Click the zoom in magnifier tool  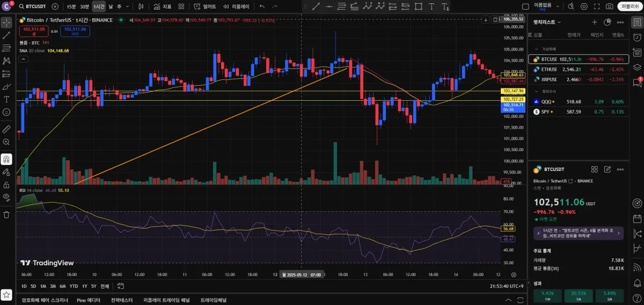point(6,142)
